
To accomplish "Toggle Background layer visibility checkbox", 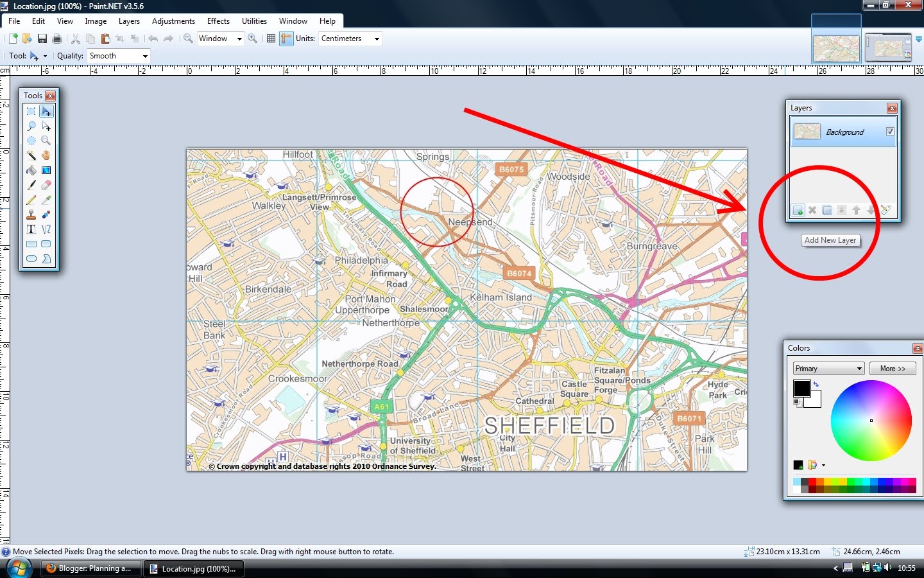I will 890,132.
